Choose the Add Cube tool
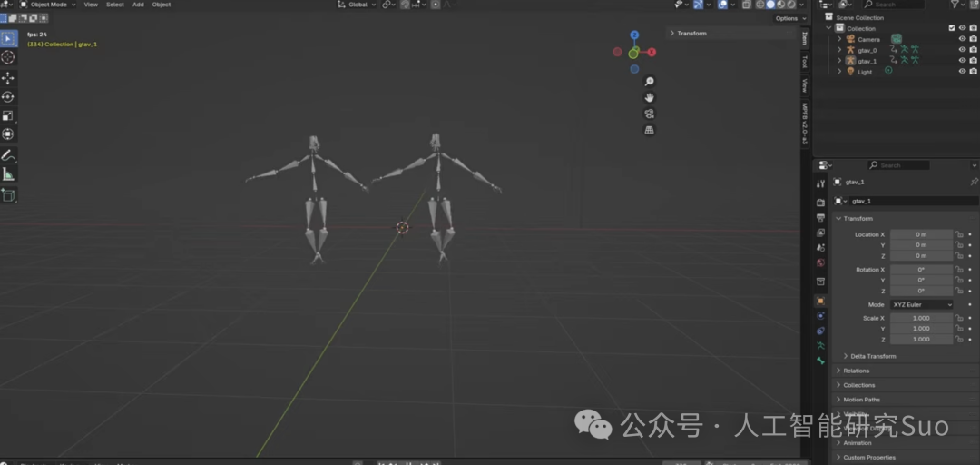Image resolution: width=980 pixels, height=465 pixels. pos(8,195)
